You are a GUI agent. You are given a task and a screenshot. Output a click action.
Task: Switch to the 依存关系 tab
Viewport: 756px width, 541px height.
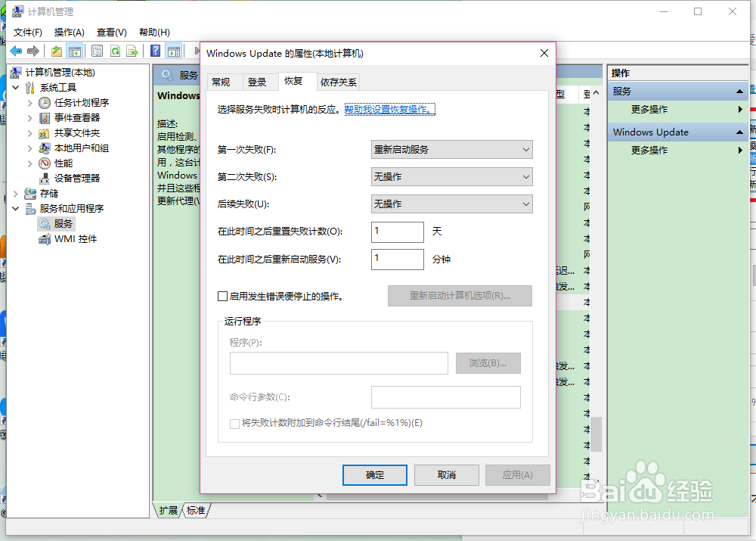(339, 82)
